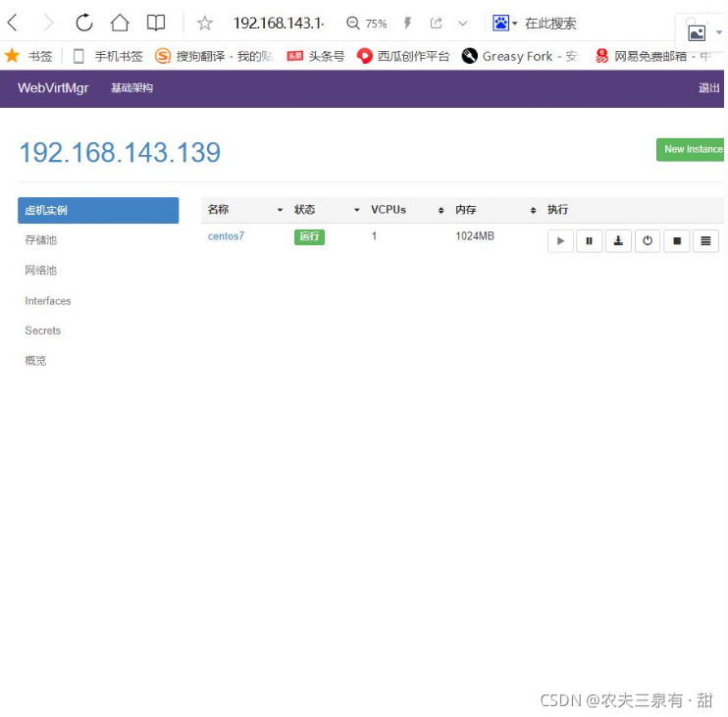The height and width of the screenshot is (717, 728).
Task: Open the 西瓜创作平台 bookmark
Action: coord(403,56)
